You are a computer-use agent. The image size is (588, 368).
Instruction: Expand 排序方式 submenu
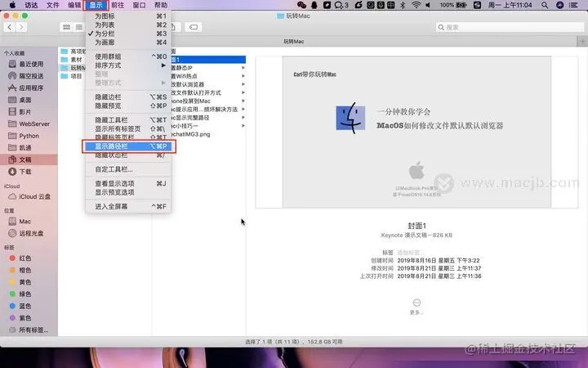coord(128,65)
